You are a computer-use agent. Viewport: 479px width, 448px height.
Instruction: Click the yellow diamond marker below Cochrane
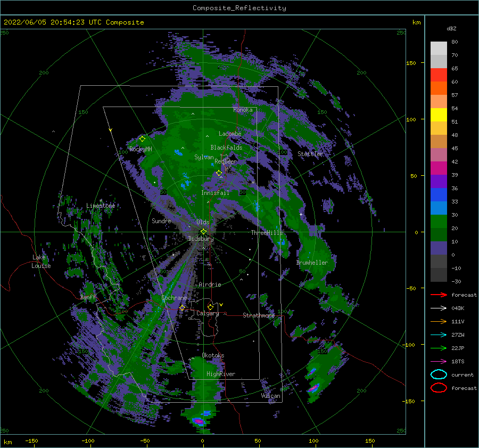[x=182, y=307]
